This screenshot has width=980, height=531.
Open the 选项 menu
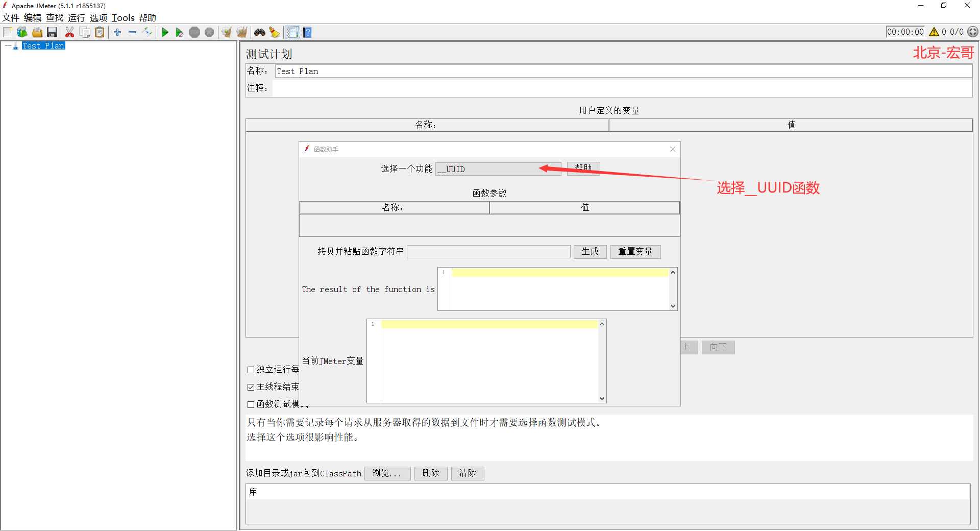tap(99, 18)
